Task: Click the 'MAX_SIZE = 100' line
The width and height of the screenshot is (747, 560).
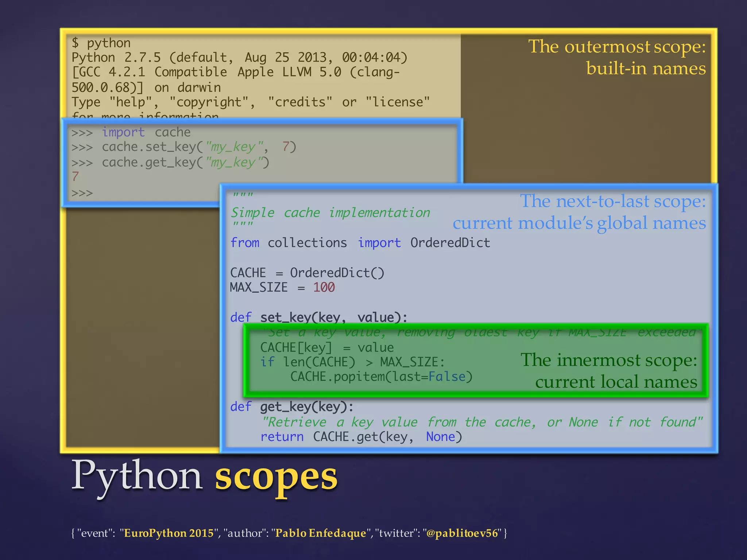Action: pos(282,287)
